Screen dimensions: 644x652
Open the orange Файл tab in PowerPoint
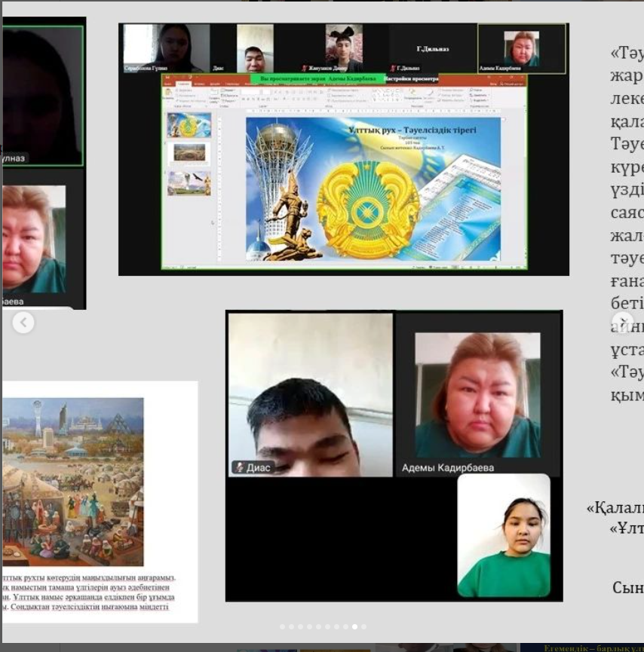[x=167, y=84]
